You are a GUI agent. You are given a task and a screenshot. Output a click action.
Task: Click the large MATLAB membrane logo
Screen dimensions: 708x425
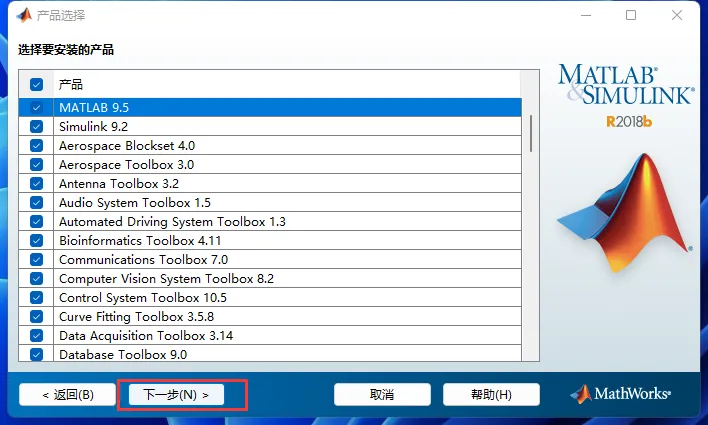[x=625, y=212]
